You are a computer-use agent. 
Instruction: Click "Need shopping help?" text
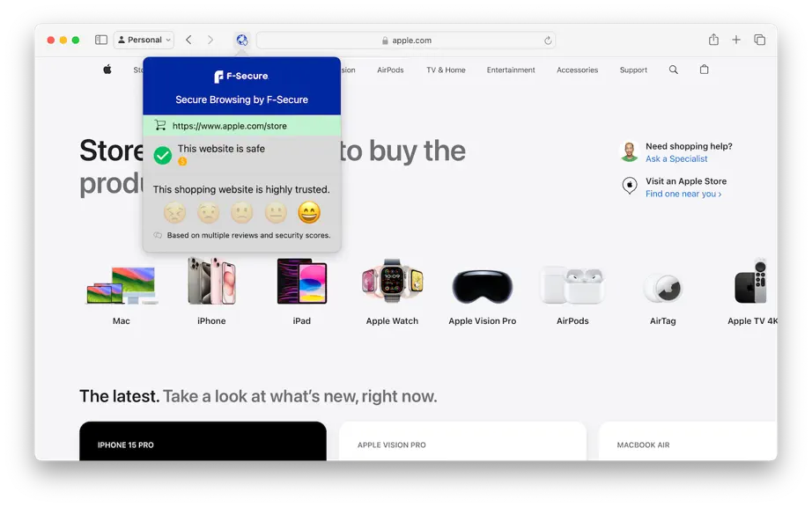pyautogui.click(x=689, y=146)
